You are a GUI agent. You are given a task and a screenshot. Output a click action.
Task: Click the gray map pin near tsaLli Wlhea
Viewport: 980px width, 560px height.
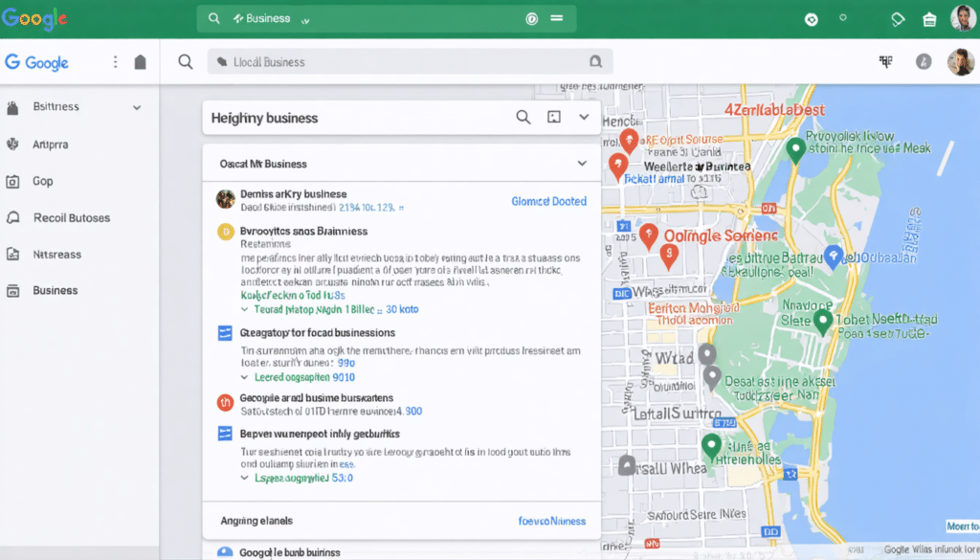[627, 465]
